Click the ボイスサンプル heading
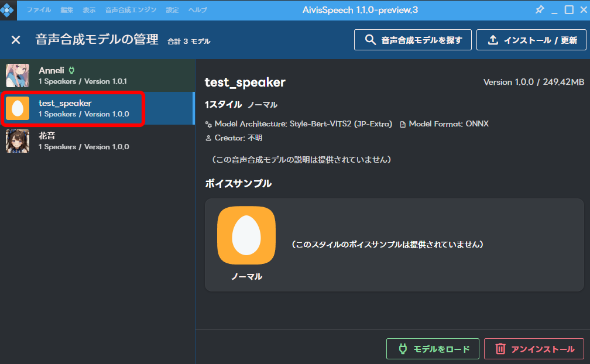 [x=238, y=184]
